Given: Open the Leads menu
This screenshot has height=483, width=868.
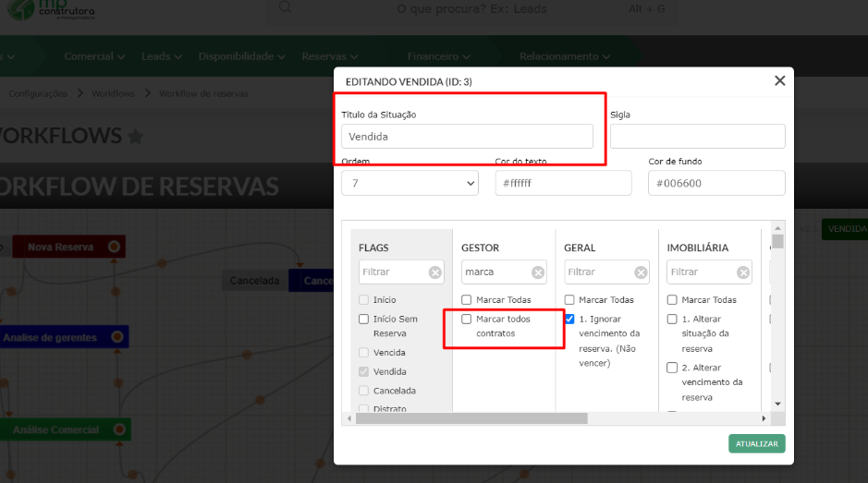Looking at the screenshot, I should [x=162, y=56].
